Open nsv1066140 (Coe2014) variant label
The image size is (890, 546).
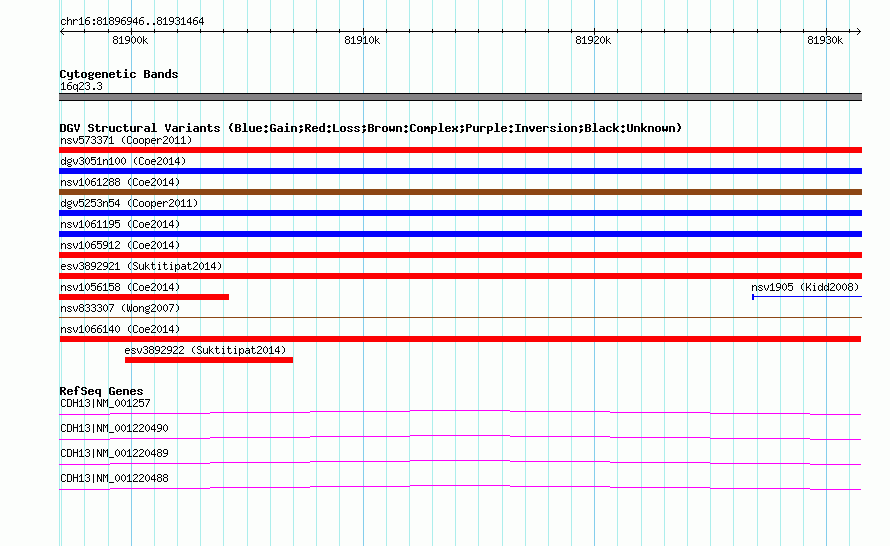point(120,329)
